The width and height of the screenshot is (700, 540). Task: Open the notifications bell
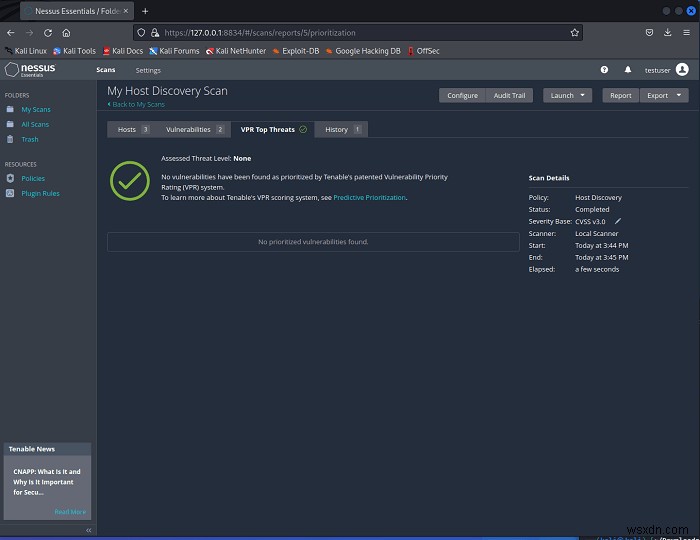click(628, 70)
